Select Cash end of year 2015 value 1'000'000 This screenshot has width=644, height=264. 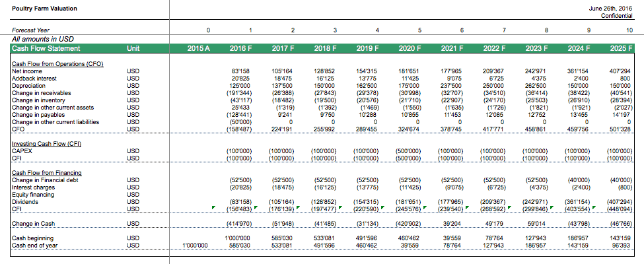(x=195, y=246)
